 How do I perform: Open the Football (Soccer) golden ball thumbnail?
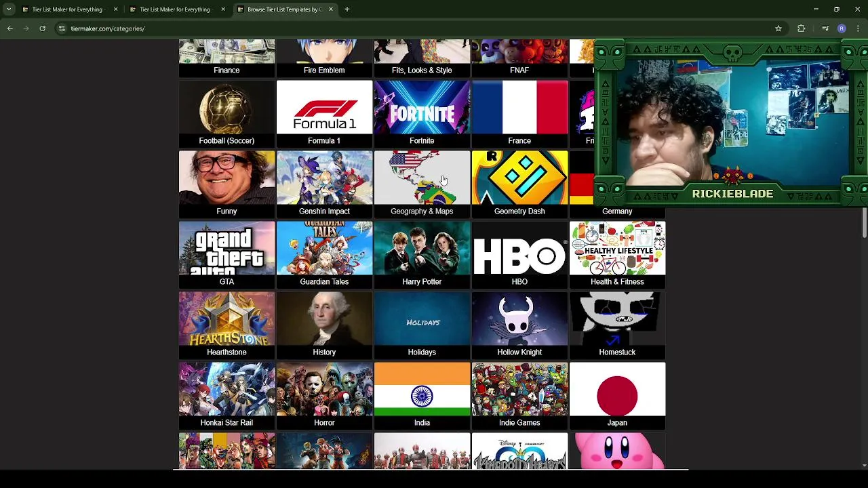(x=226, y=107)
